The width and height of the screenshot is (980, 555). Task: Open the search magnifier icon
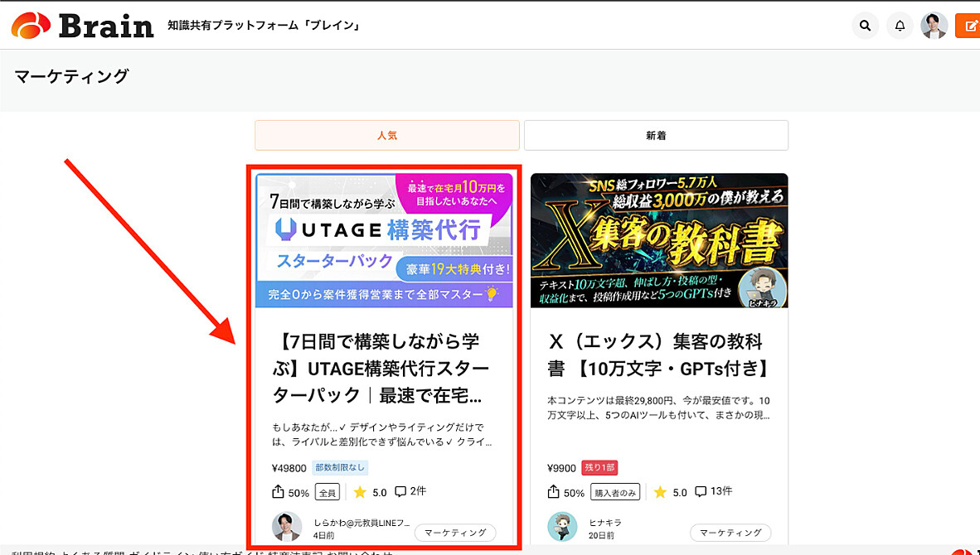click(865, 26)
